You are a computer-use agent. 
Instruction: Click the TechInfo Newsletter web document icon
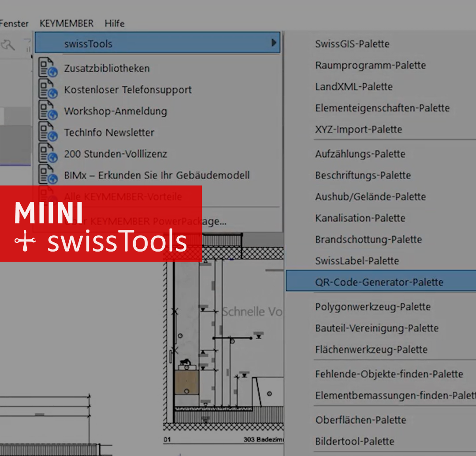48,132
